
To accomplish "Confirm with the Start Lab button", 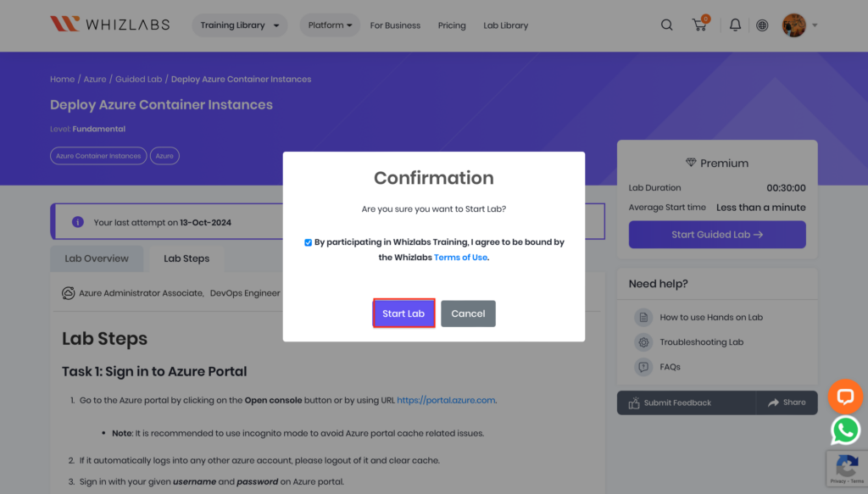I will tap(403, 314).
